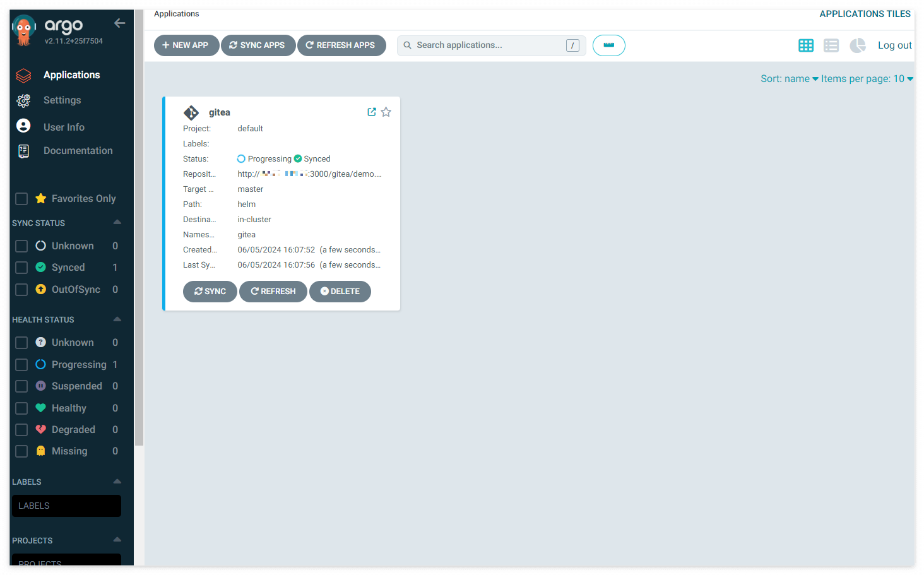Screen dimensions: 924x575
Task: Open the Sort: name dropdown
Action: 790,79
